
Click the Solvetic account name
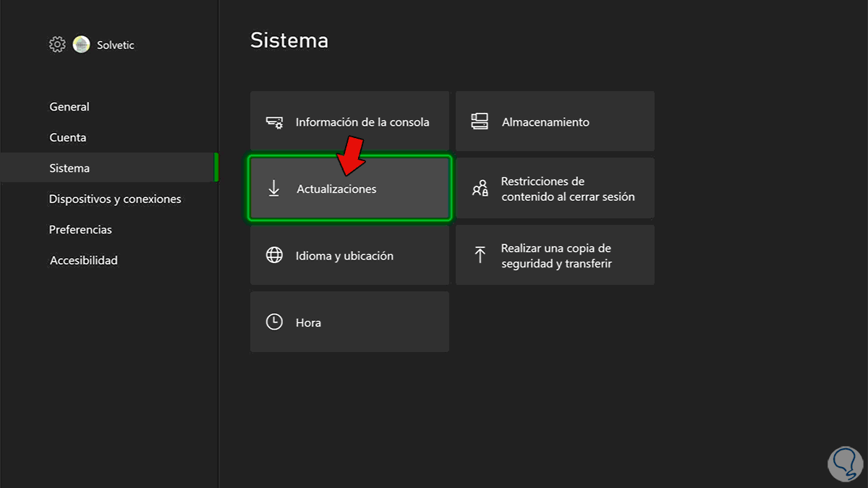click(x=116, y=46)
